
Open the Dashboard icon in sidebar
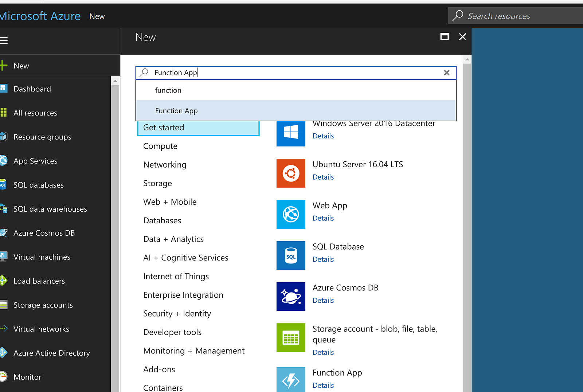pyautogui.click(x=4, y=89)
